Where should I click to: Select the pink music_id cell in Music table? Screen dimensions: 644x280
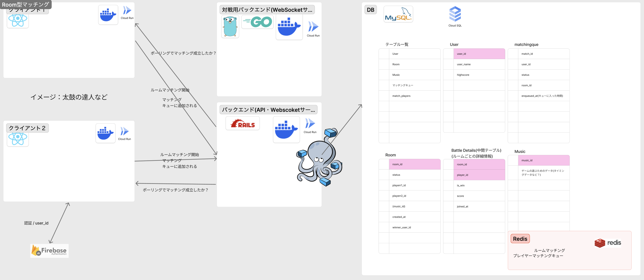pos(544,160)
